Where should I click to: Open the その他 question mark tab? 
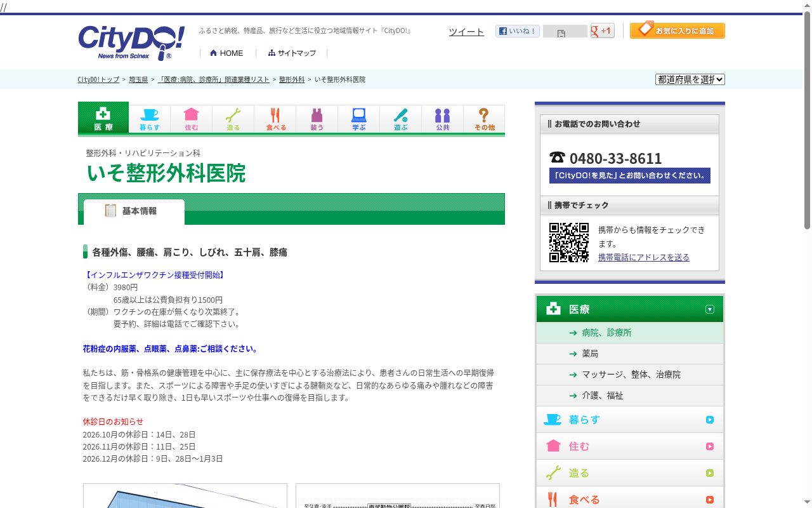484,119
